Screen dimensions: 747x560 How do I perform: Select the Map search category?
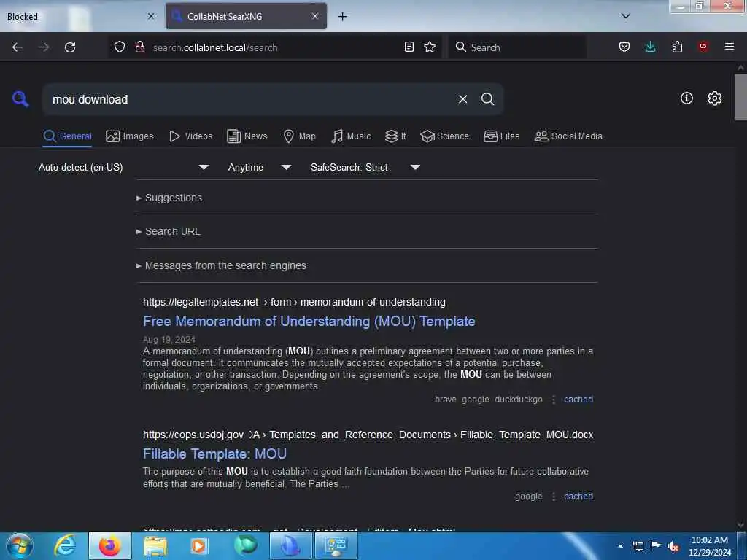pos(299,136)
